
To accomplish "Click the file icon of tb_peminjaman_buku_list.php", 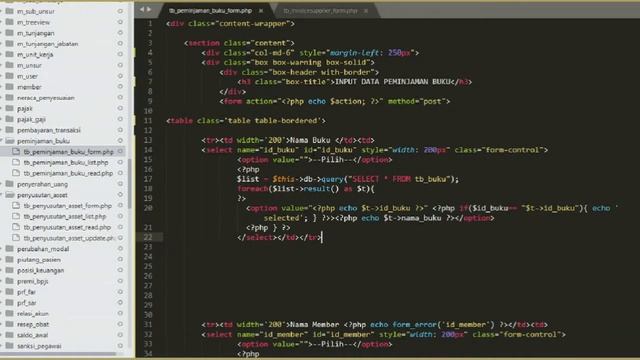I will 16,162.
